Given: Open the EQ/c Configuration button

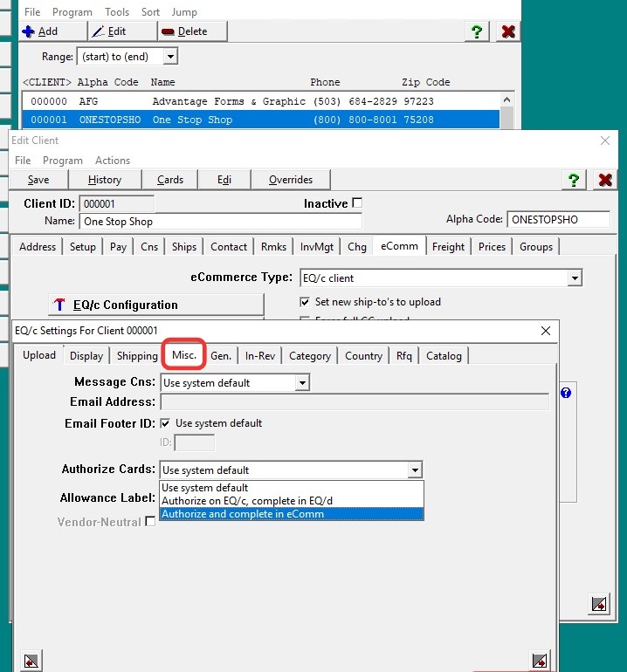Looking at the screenshot, I should 156,305.
